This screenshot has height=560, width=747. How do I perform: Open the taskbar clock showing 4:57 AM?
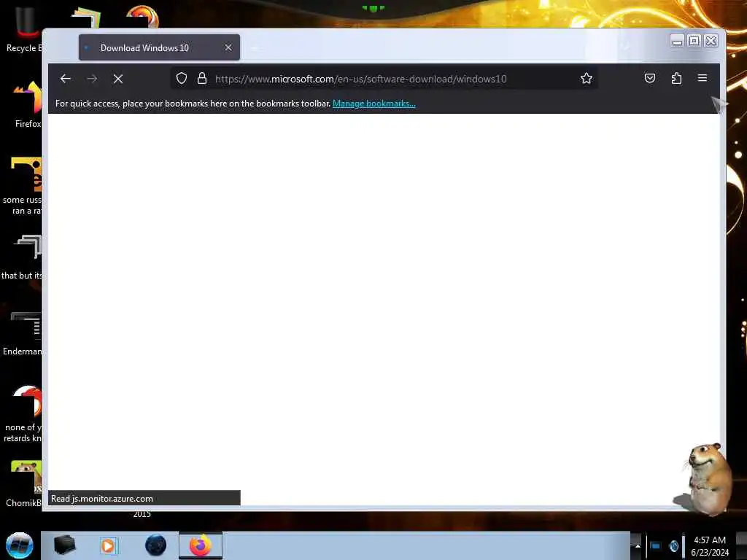[710, 546]
